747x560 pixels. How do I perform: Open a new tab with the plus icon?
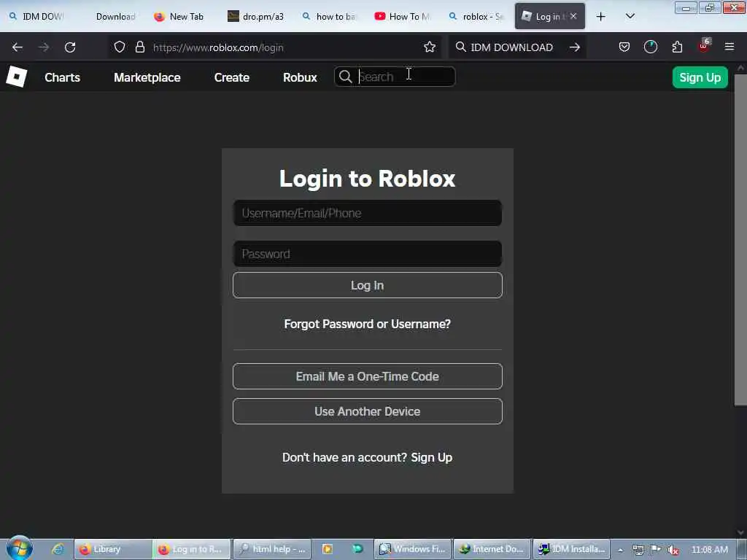(x=601, y=17)
